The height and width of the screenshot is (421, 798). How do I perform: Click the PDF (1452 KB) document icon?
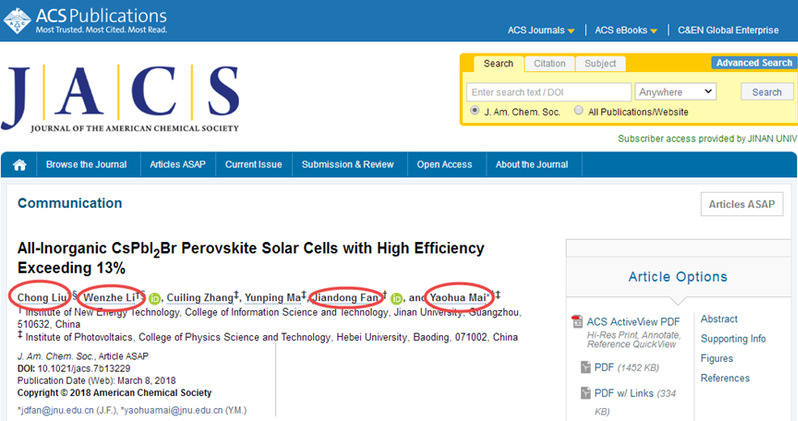pyautogui.click(x=585, y=367)
